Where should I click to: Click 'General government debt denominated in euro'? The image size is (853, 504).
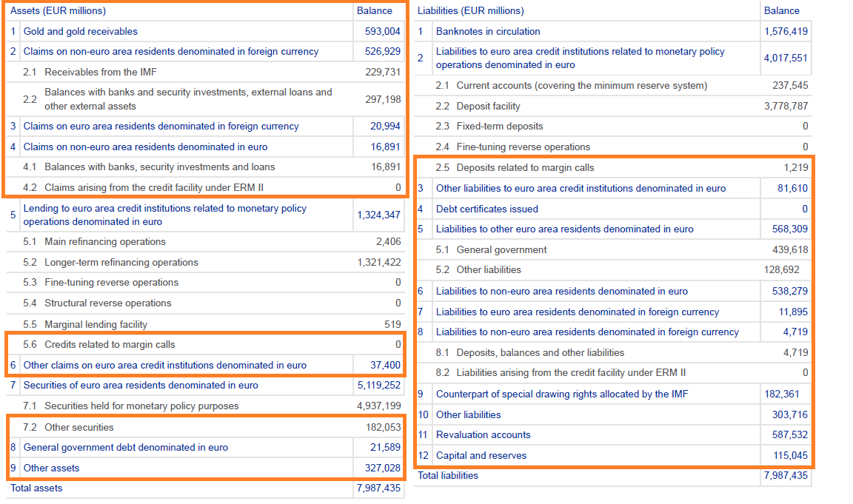[125, 447]
